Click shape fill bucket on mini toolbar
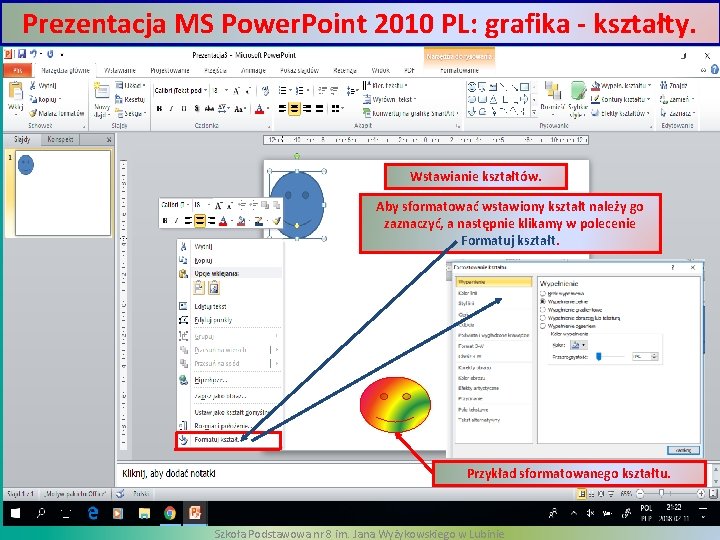 [x=242, y=221]
